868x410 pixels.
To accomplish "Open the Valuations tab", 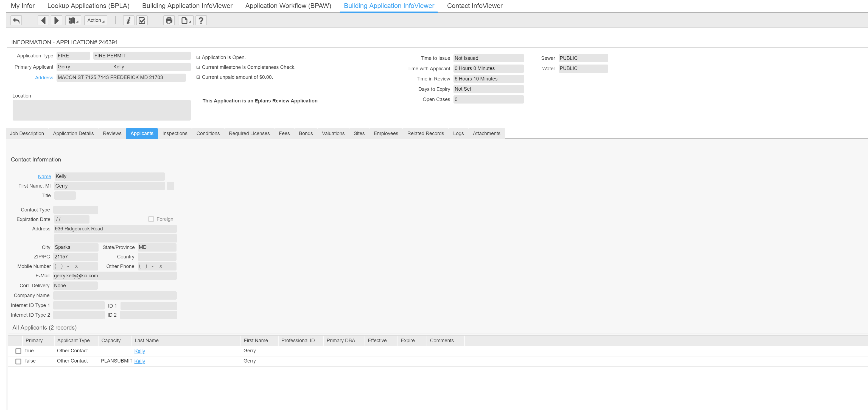I will pos(333,133).
